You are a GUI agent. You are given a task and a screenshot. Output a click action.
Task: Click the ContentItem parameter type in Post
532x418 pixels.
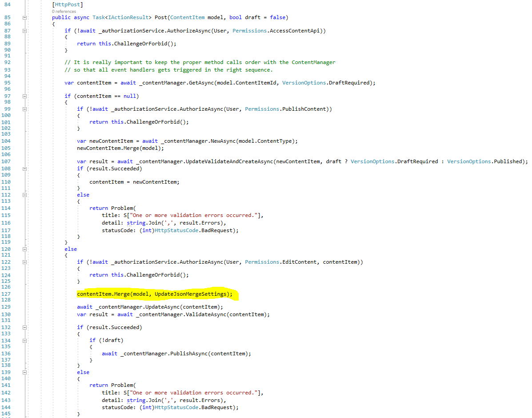coord(187,17)
